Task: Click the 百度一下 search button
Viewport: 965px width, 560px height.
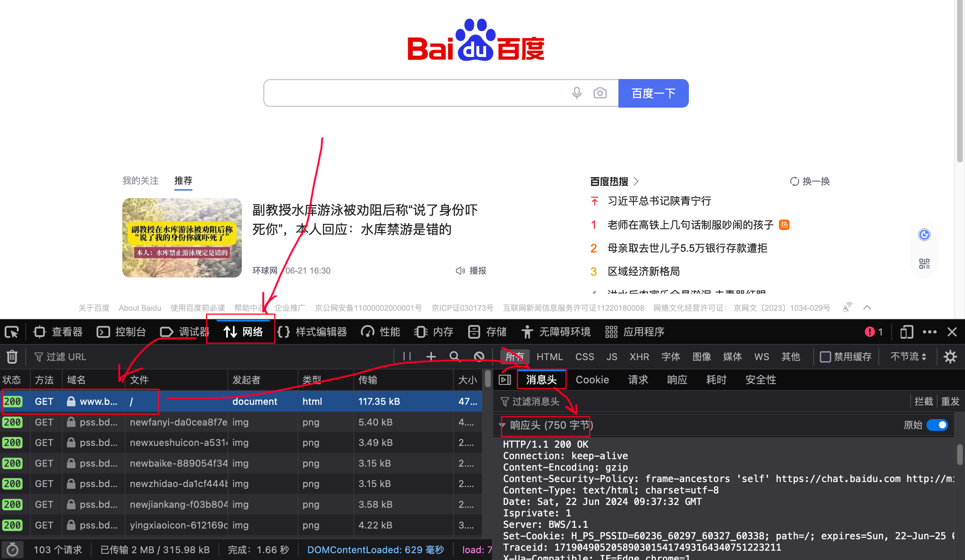Action: click(653, 93)
